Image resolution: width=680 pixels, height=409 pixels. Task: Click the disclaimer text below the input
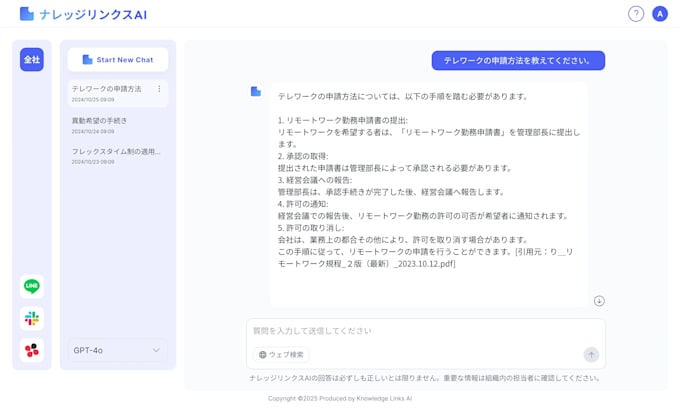425,378
